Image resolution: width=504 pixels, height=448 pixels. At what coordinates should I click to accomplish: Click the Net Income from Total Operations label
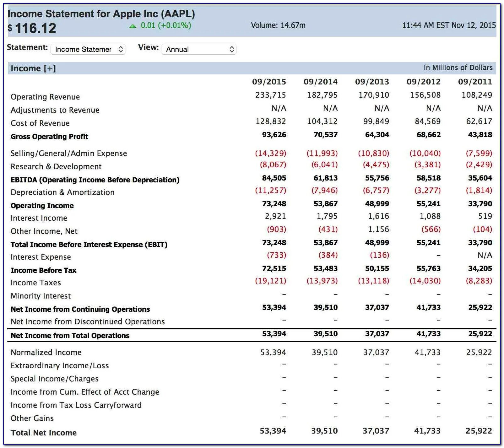pyautogui.click(x=70, y=336)
